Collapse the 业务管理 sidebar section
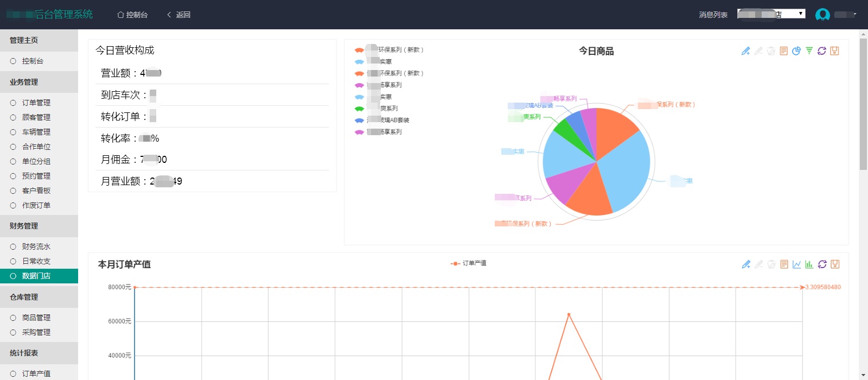The image size is (868, 380). click(x=39, y=82)
